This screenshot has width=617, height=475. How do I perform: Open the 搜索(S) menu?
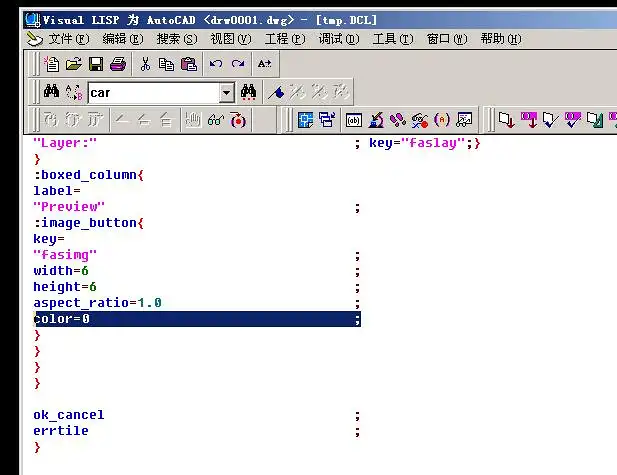coord(177,39)
